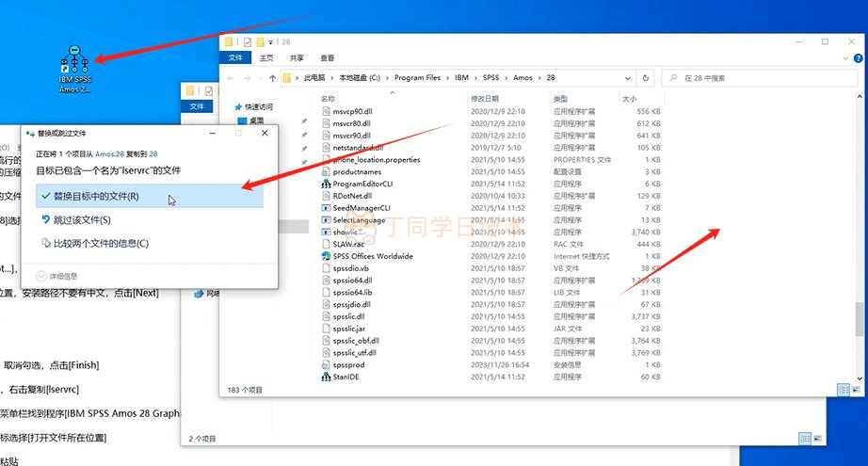Select the ProgramEditorCLI application icon
The width and height of the screenshot is (868, 466).
click(326, 184)
